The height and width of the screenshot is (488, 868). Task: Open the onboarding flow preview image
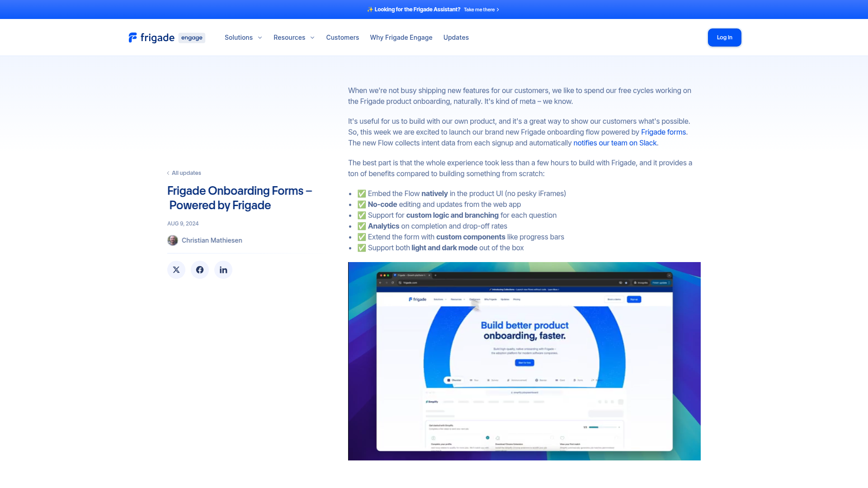click(x=524, y=361)
